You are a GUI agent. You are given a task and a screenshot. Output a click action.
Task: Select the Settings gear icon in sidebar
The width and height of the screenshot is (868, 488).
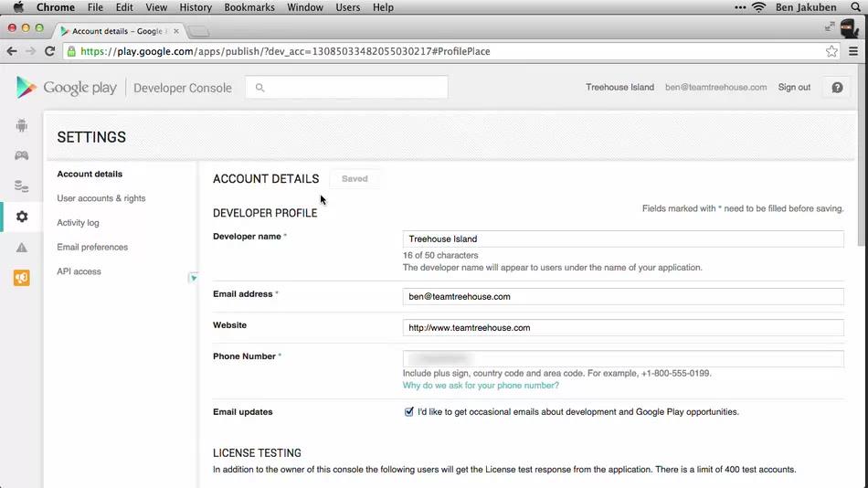22,217
